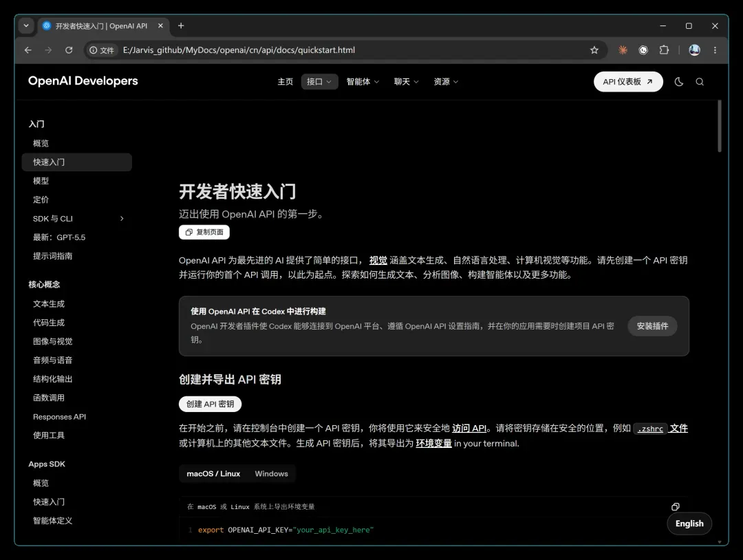This screenshot has width=743, height=560.
Task: Expand the 智能体 nav dropdown
Action: 363,82
